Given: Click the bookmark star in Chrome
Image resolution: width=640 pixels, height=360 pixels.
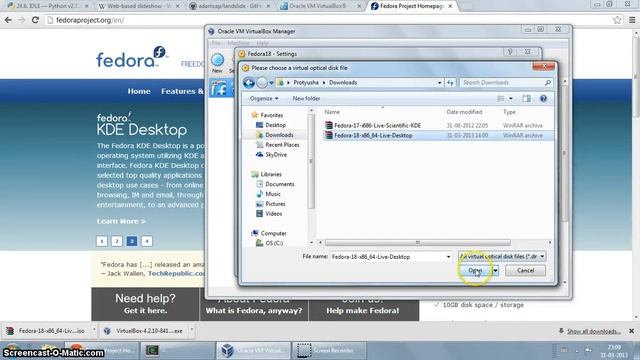Looking at the screenshot, I should pyautogui.click(x=617, y=20).
